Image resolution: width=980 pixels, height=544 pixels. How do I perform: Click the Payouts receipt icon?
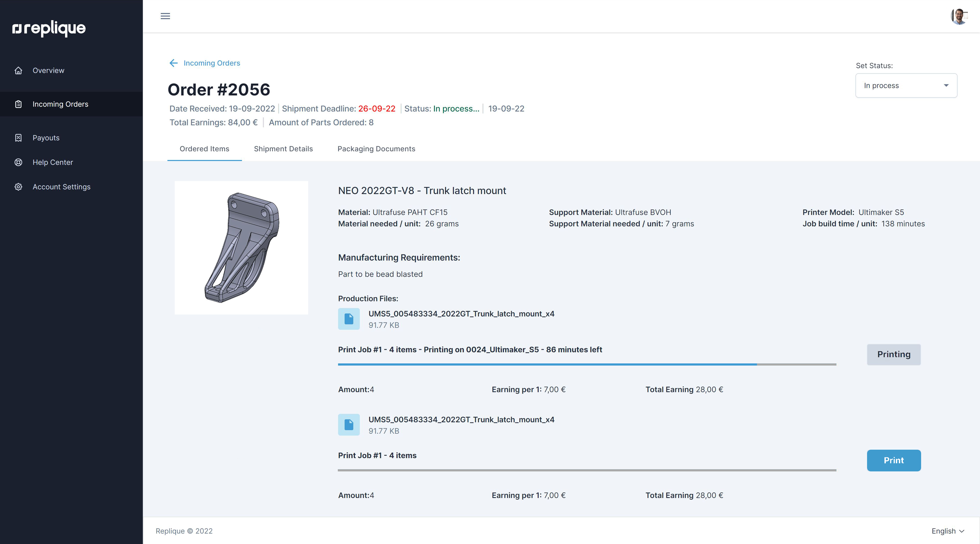[18, 138]
